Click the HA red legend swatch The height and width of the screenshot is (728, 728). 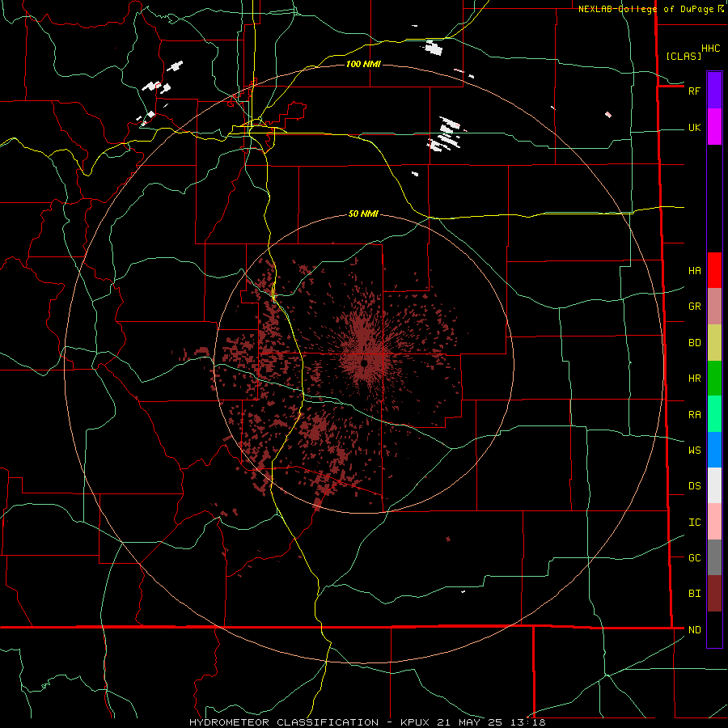coord(714,270)
